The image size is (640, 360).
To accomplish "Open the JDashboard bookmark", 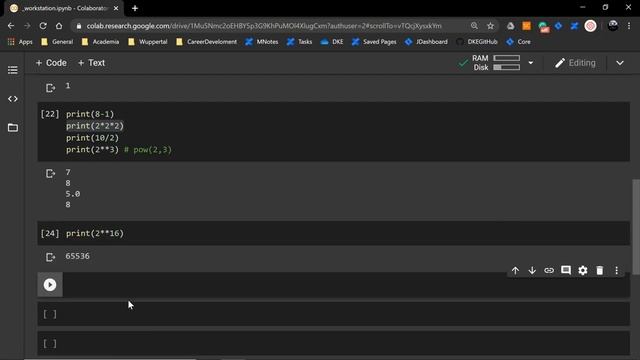I will click(426, 42).
